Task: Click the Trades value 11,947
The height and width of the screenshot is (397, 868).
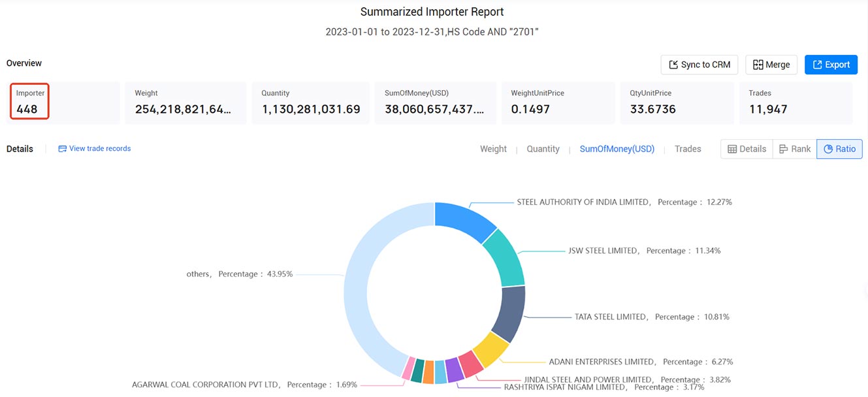Action: [x=768, y=110]
